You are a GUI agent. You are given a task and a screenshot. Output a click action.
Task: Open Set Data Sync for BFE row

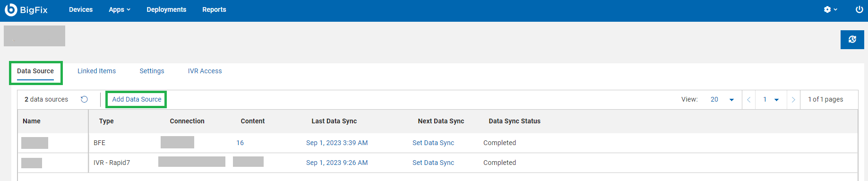point(433,143)
